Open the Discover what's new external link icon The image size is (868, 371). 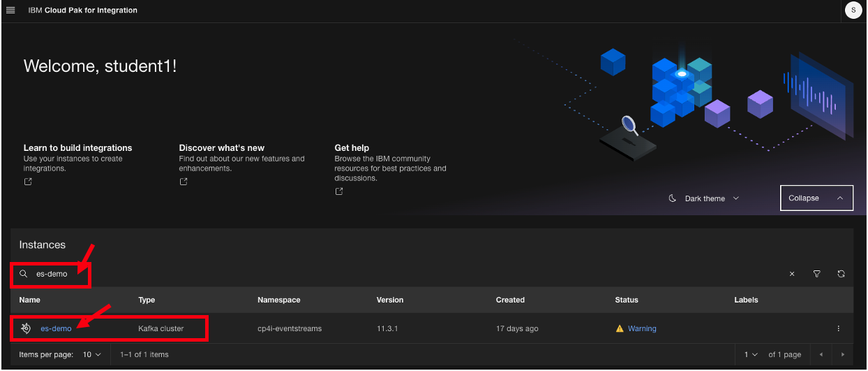tap(184, 182)
